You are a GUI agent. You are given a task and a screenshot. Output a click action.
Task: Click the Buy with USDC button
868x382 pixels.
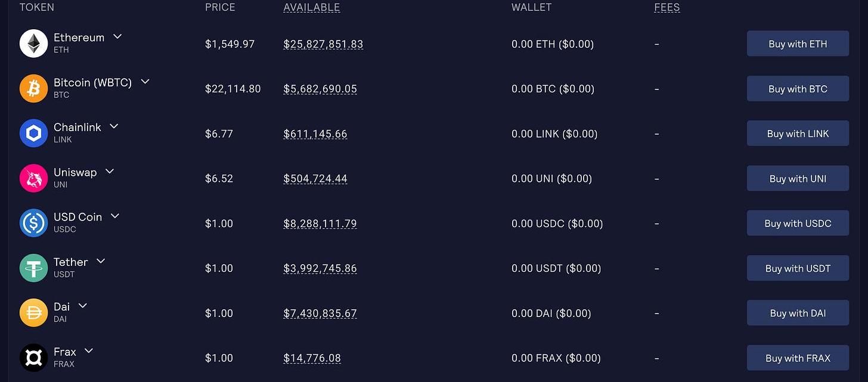point(798,223)
